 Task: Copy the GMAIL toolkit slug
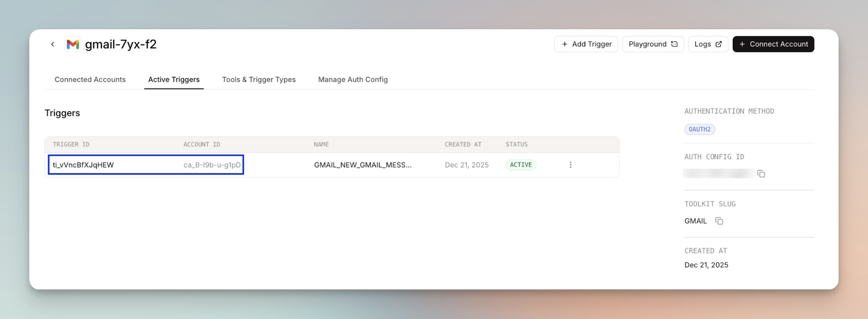[x=719, y=221]
